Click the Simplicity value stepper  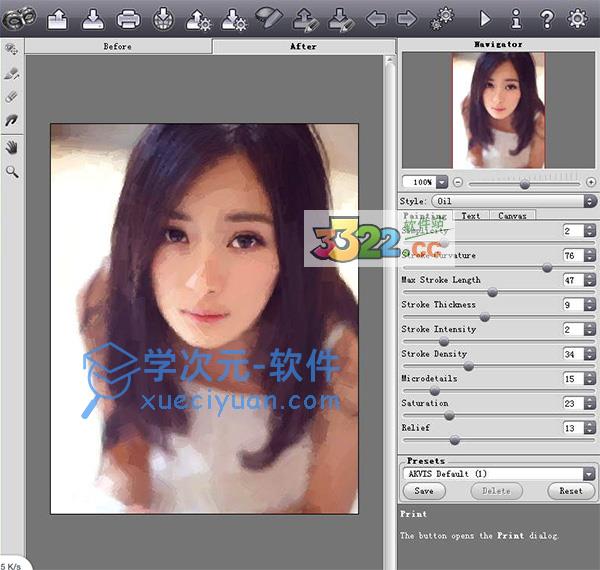point(590,231)
